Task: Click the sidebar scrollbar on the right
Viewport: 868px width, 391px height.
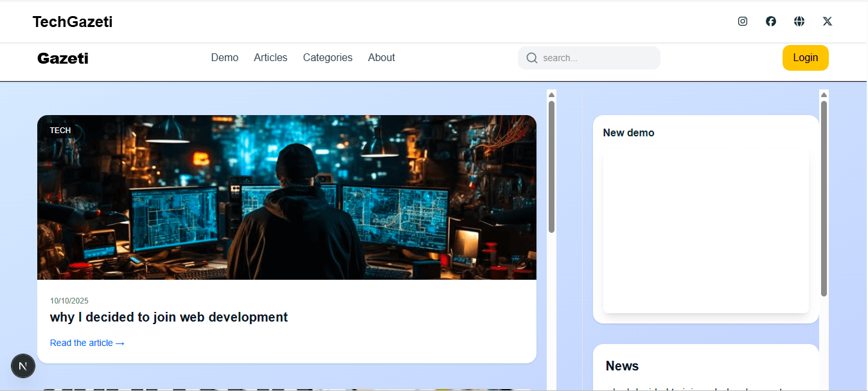Action: (824, 193)
